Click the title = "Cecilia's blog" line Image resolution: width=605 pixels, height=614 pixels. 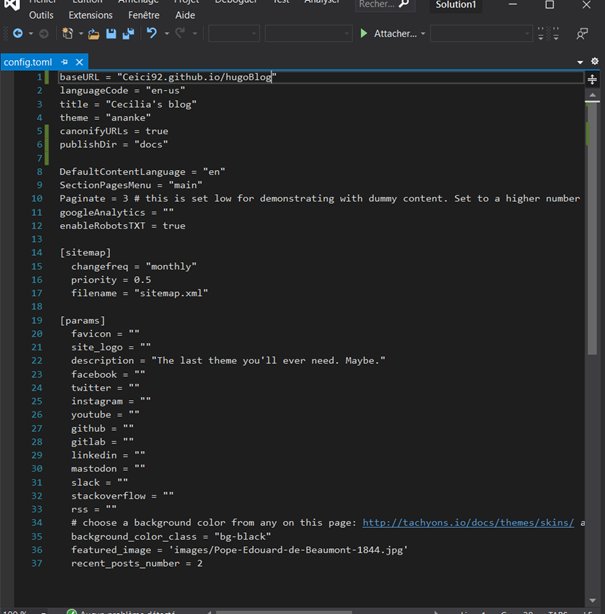click(128, 105)
